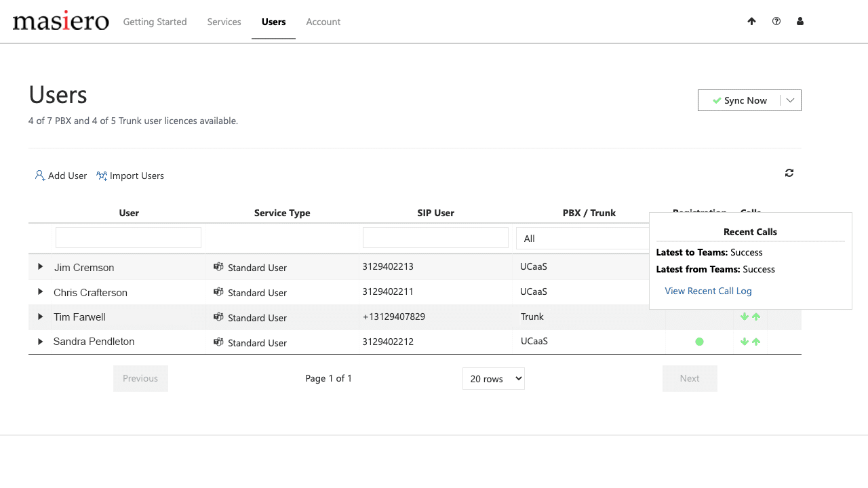The width and height of the screenshot is (868, 488).
Task: Go to the Account tab
Action: 323,22
